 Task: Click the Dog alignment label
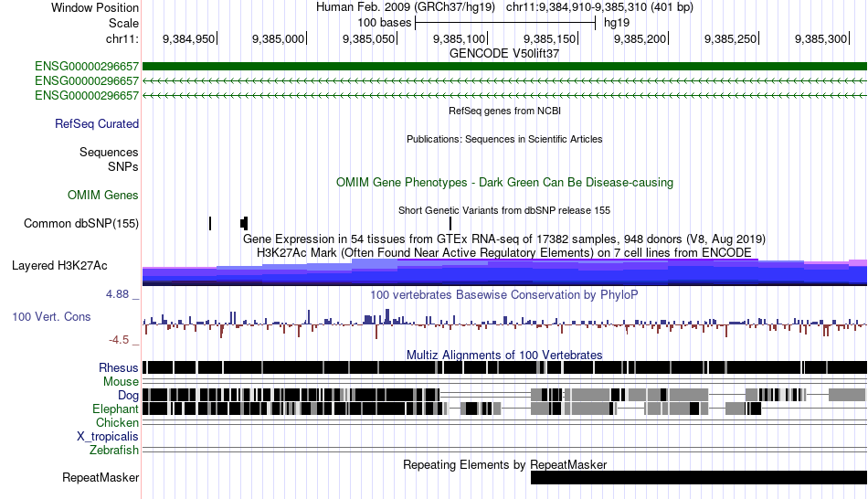coord(128,395)
